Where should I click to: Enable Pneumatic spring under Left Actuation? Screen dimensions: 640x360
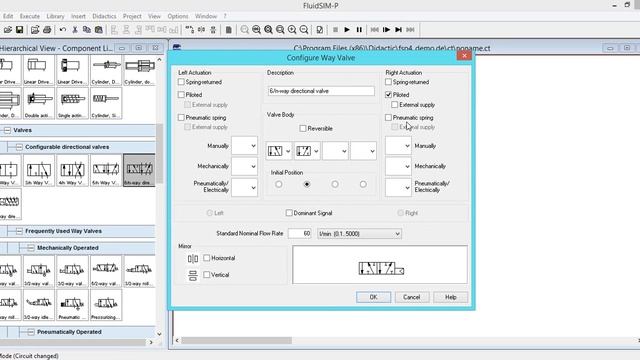(181, 118)
